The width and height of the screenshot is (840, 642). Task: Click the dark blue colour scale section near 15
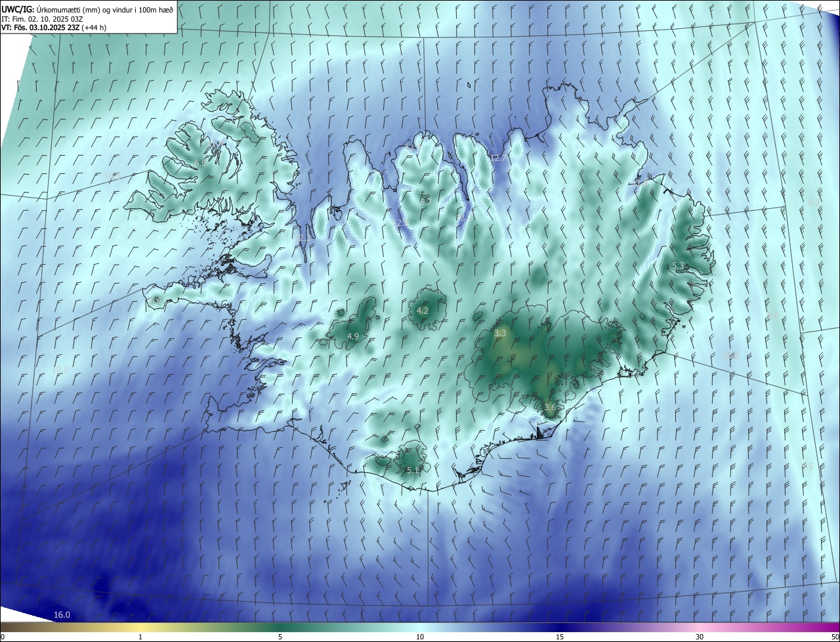pyautogui.click(x=560, y=627)
